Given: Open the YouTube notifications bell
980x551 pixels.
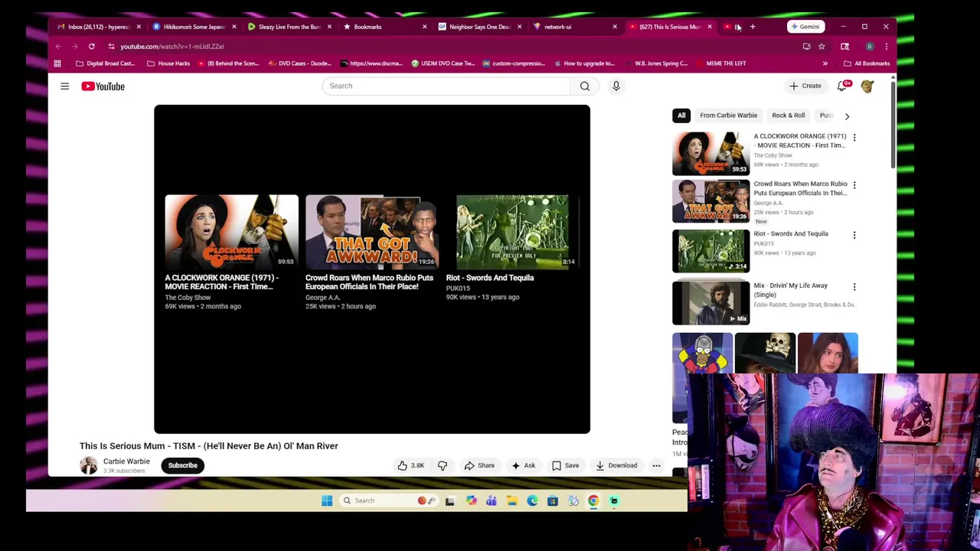Looking at the screenshot, I should pos(844,86).
